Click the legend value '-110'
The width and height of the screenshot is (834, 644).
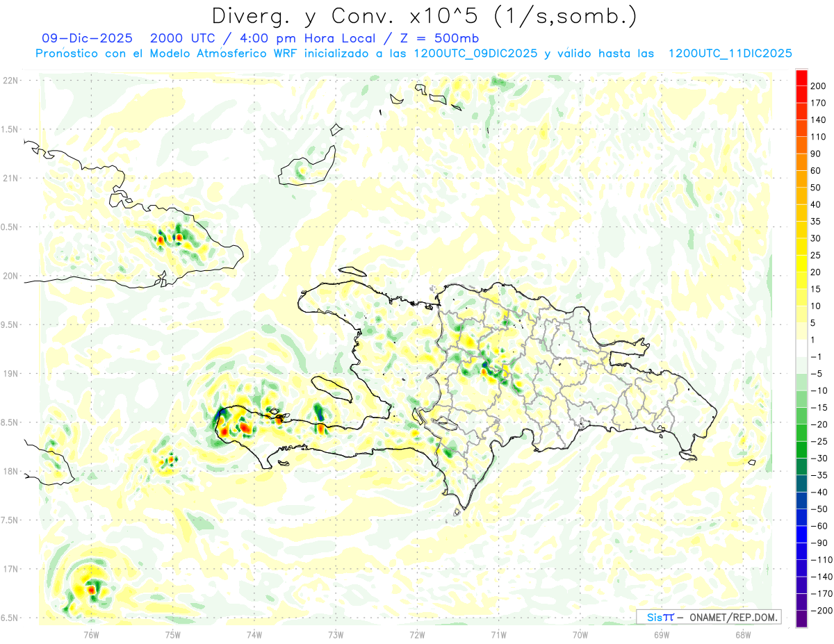point(821,560)
